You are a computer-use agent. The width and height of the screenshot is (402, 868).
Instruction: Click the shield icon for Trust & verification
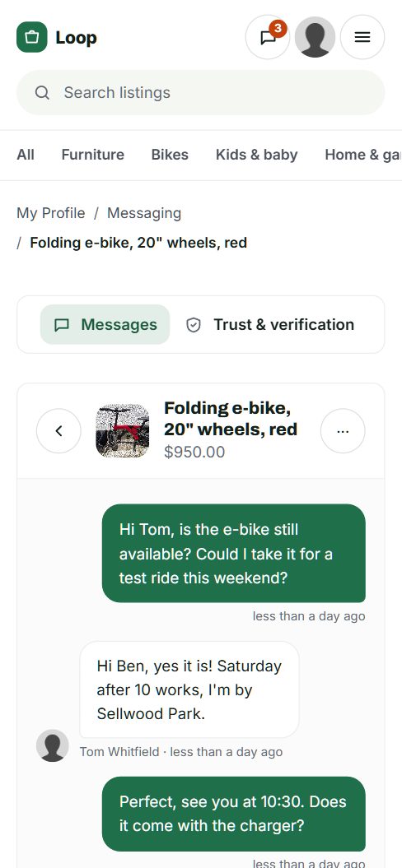click(x=193, y=325)
